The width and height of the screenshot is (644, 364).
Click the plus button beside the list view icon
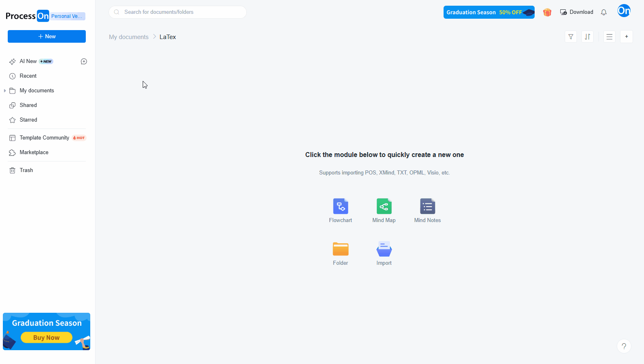[627, 37]
